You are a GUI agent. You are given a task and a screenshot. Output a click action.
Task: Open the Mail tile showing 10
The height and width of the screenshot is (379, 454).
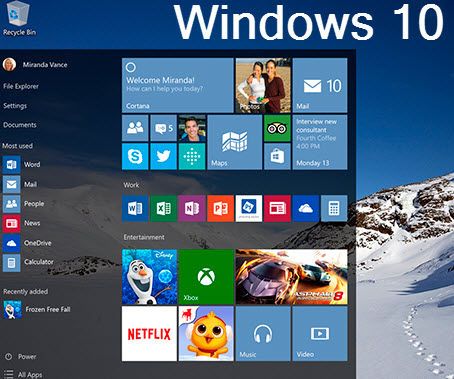tap(320, 85)
